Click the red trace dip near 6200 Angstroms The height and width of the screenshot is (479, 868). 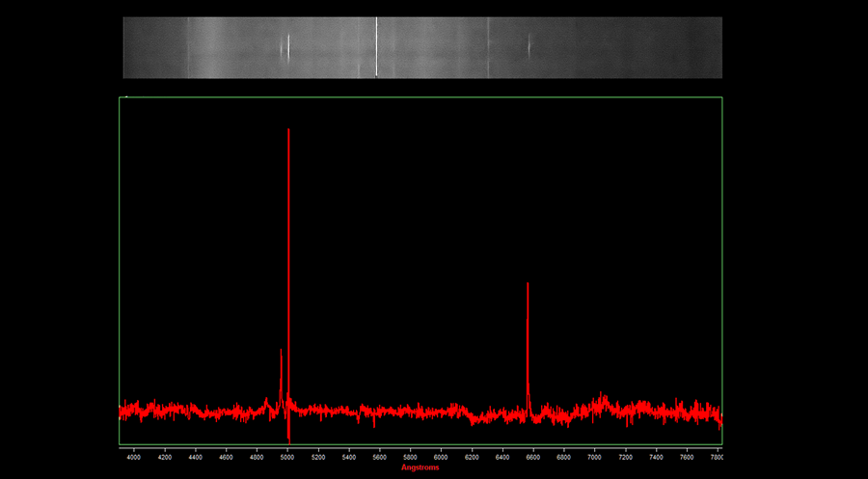click(x=473, y=419)
